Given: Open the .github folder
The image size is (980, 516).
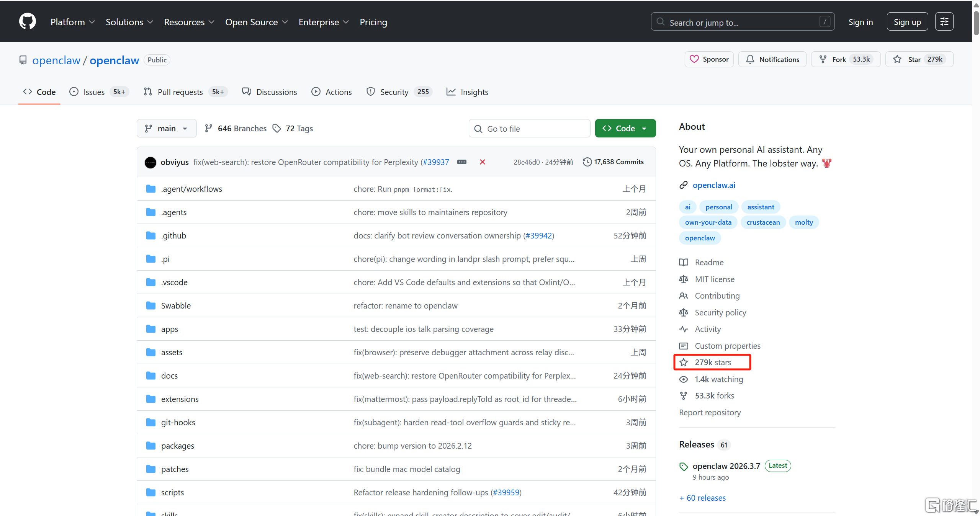Looking at the screenshot, I should 173,235.
